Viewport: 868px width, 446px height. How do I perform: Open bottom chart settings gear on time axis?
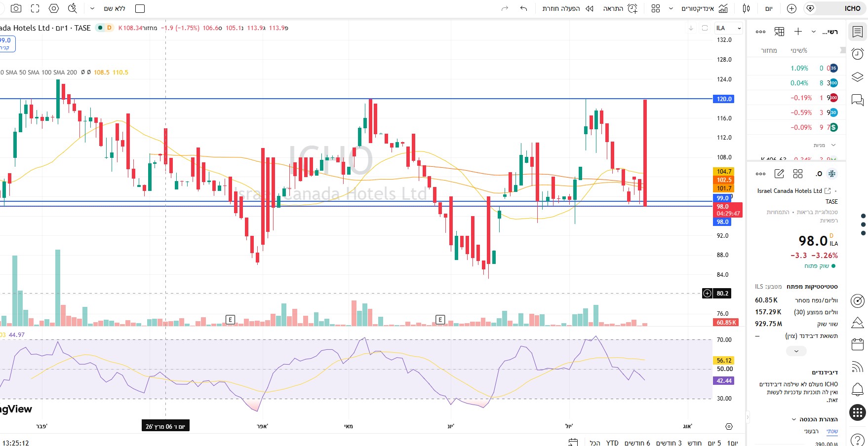tap(729, 426)
